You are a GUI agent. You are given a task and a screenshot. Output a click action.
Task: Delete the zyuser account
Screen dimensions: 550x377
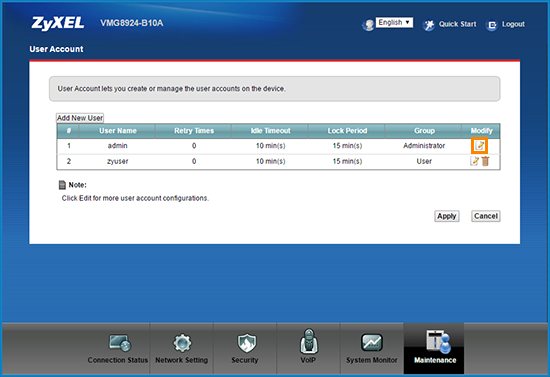coord(485,161)
